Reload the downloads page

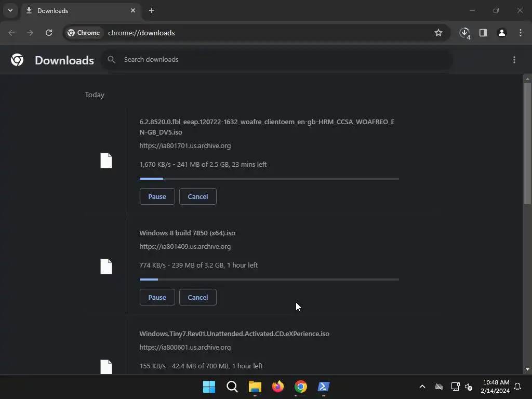[x=49, y=33]
